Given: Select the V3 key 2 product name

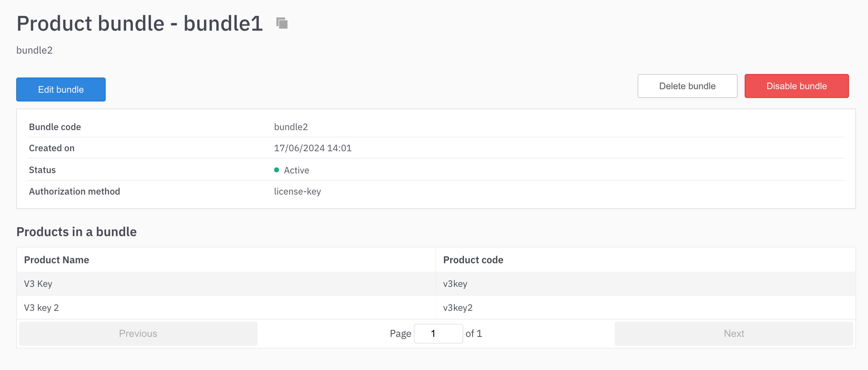Looking at the screenshot, I should pos(41,308).
